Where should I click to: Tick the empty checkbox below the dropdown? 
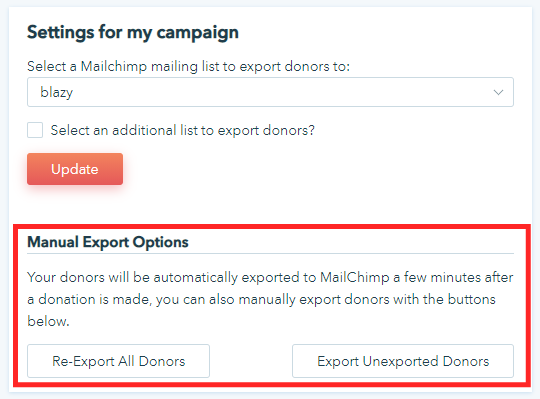click(35, 130)
